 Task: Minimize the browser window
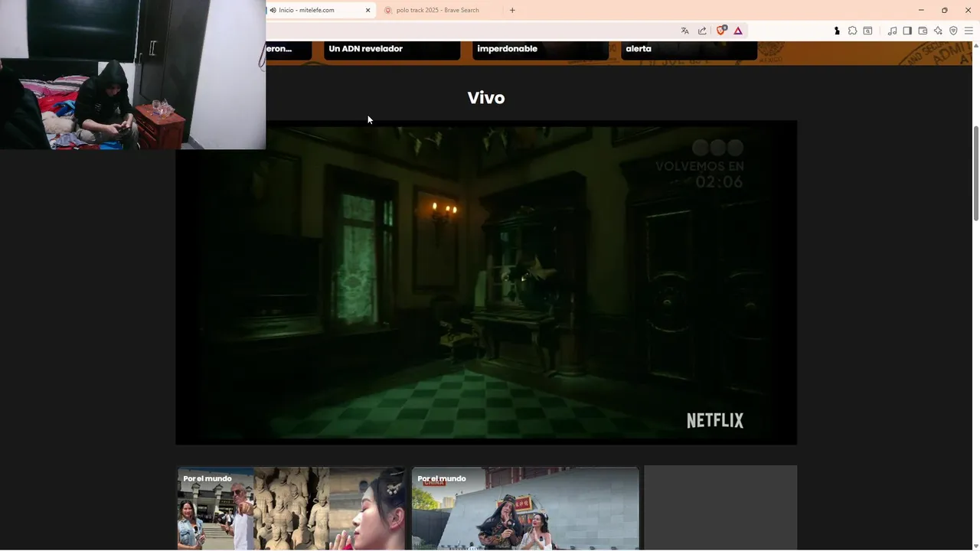coord(921,10)
